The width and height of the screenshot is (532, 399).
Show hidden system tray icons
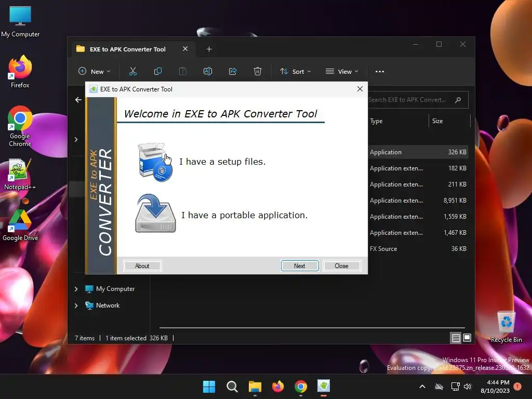coord(422,387)
